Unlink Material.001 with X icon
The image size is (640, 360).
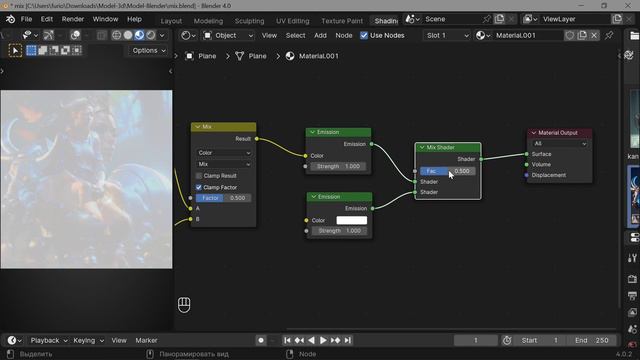pos(594,36)
